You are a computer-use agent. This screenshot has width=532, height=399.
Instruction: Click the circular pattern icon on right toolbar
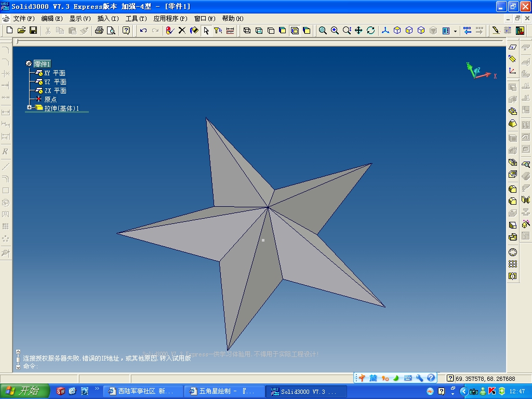[x=513, y=252]
